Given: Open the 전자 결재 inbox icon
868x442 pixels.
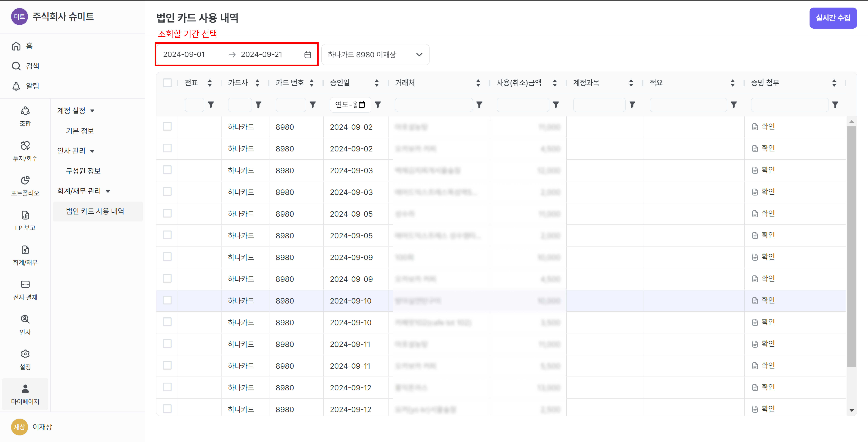Looking at the screenshot, I should [x=25, y=284].
